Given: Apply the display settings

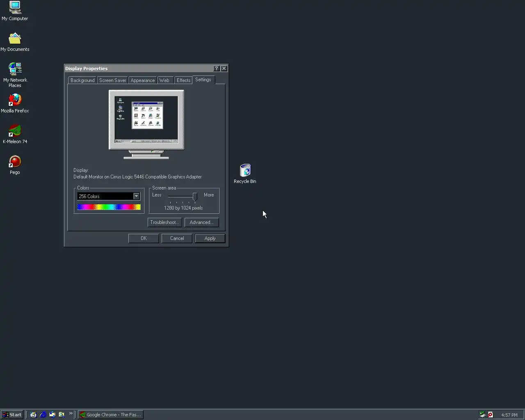Looking at the screenshot, I should click(210, 238).
